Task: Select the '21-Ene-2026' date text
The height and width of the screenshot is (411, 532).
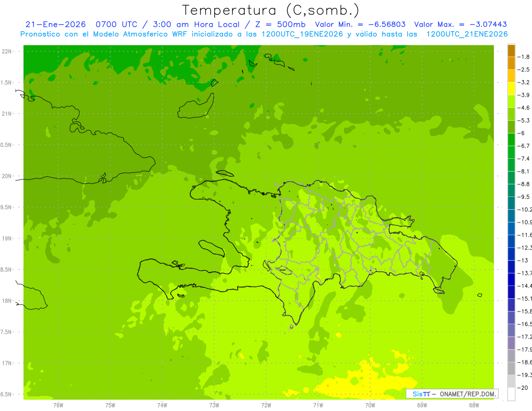Action: point(55,24)
